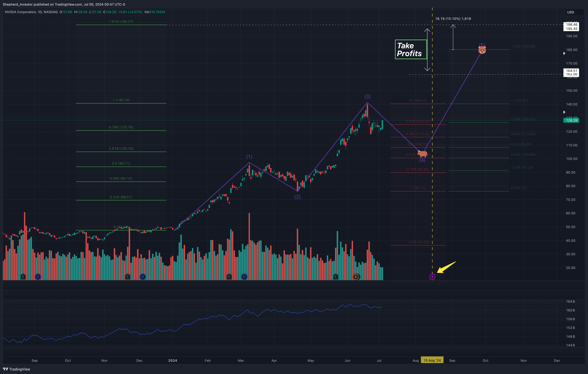Select the red 0.236 (125.20) retracement label
This screenshot has width=588, height=374.
click(x=418, y=121)
